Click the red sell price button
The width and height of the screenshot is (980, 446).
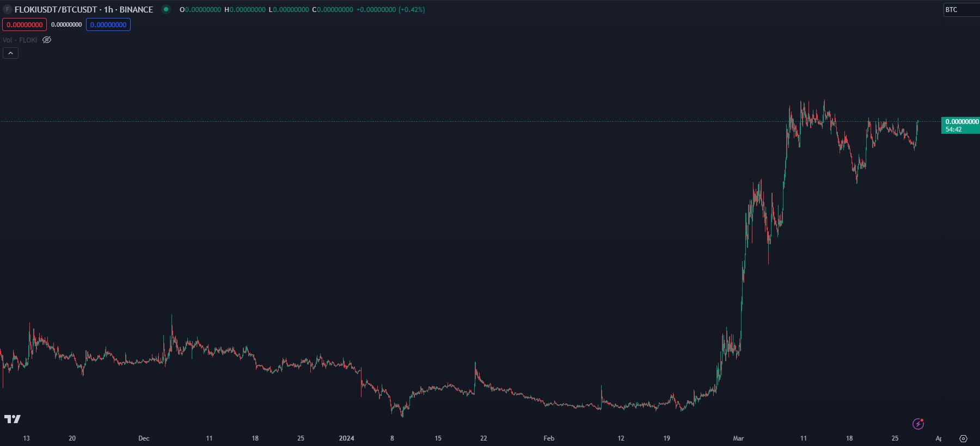click(x=24, y=24)
